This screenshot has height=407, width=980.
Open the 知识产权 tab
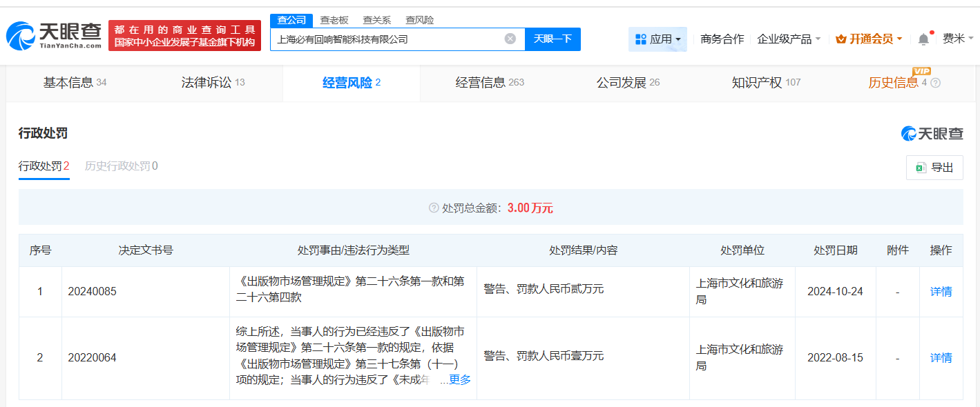tap(765, 83)
